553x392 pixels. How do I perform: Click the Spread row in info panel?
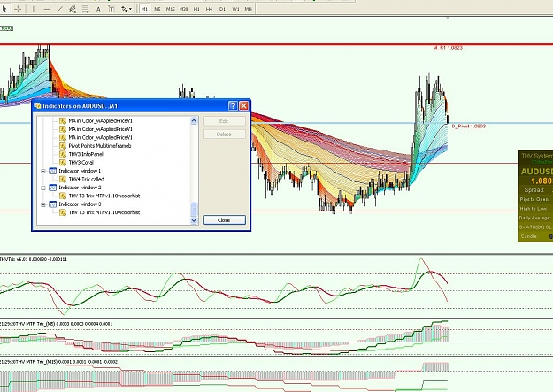pos(535,190)
